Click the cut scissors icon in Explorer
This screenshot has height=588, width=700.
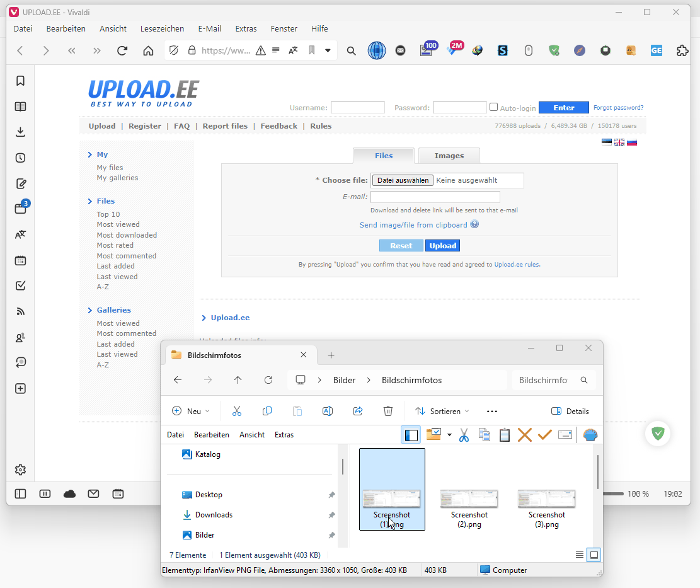(x=237, y=411)
